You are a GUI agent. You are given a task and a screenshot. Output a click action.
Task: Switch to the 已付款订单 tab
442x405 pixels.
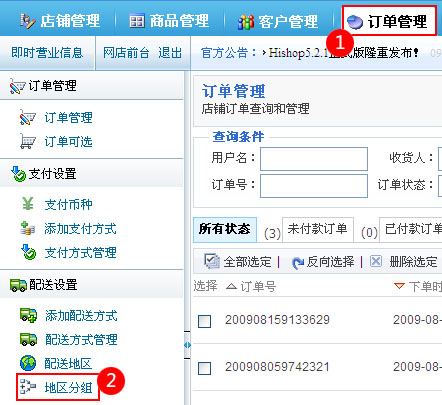click(411, 229)
